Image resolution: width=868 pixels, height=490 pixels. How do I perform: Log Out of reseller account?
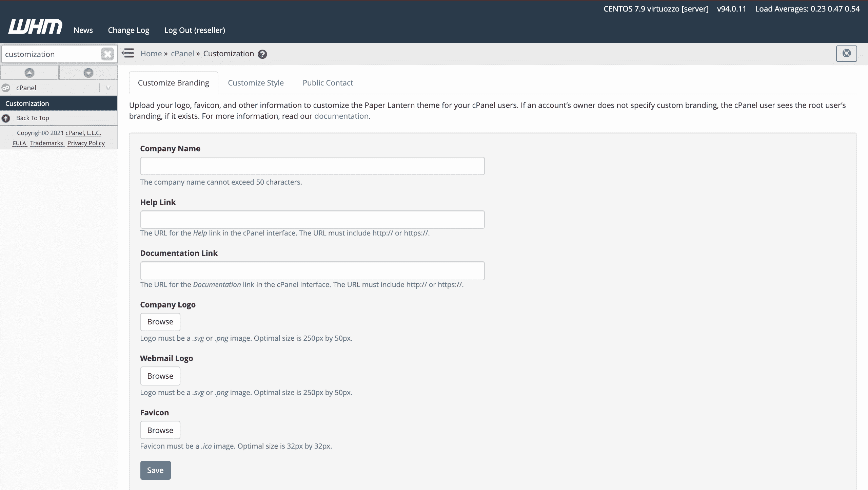[195, 30]
